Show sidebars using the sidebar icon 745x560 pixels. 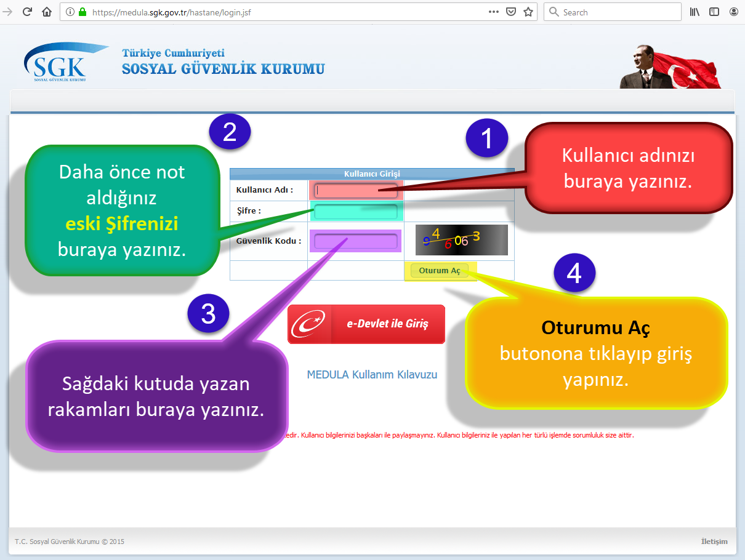pos(714,12)
